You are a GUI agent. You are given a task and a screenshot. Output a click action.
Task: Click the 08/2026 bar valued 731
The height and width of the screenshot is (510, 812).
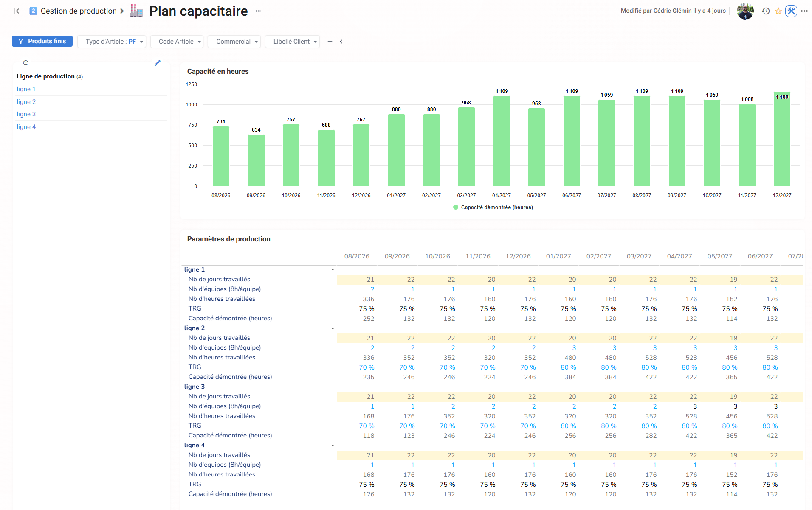click(221, 156)
